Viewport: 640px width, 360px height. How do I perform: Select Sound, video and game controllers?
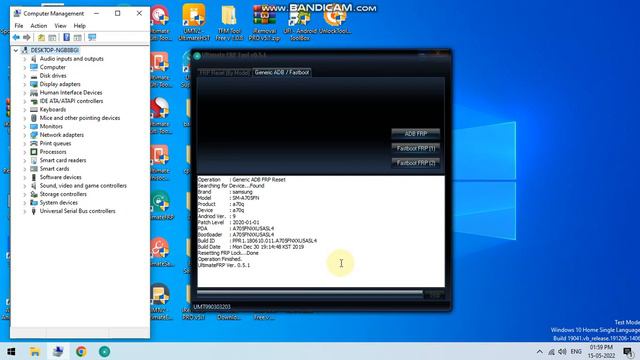pos(83,186)
